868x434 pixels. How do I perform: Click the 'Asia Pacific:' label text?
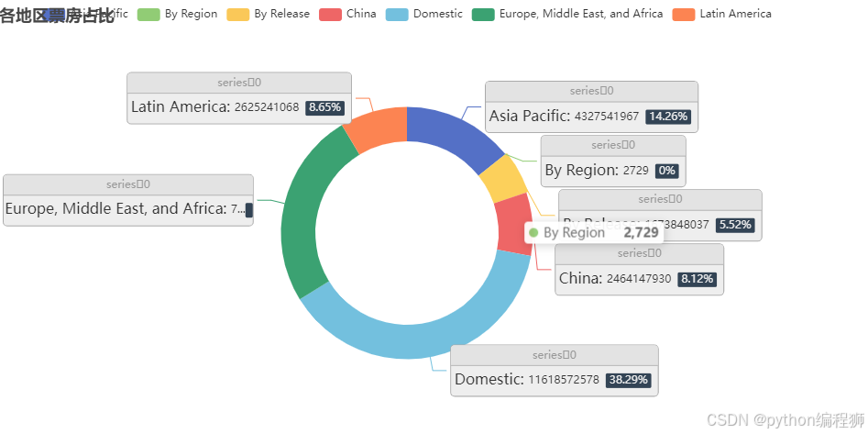(530, 117)
